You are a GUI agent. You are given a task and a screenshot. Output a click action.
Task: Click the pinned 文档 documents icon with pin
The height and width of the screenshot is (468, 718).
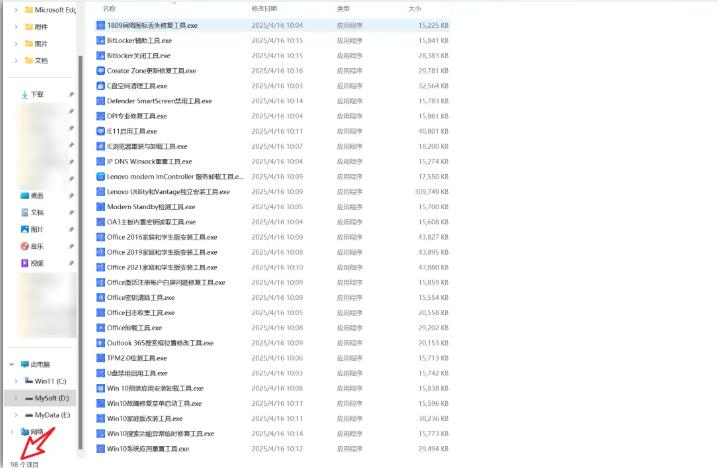click(x=25, y=212)
